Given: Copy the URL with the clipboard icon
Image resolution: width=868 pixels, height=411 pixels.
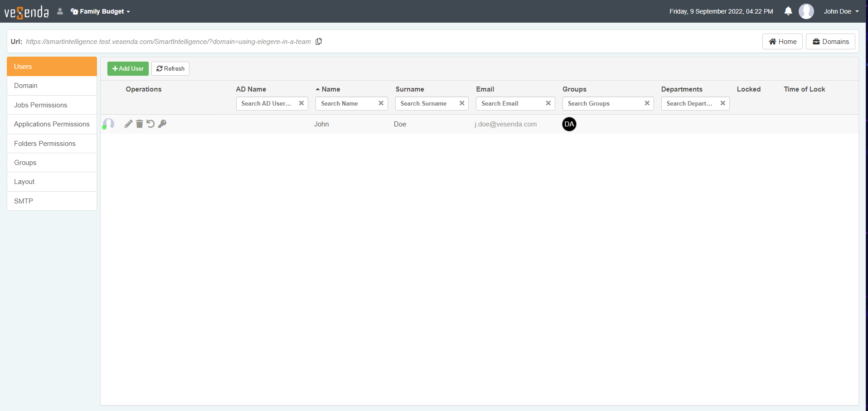Looking at the screenshot, I should point(319,42).
